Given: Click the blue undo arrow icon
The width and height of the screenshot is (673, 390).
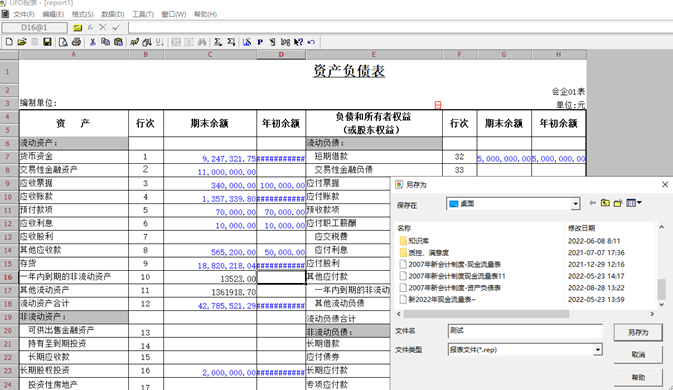Looking at the screenshot, I should 311,42.
